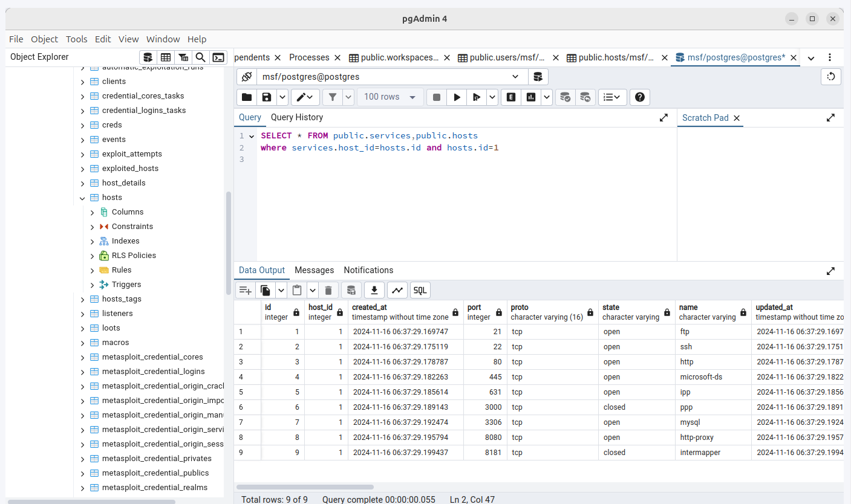The height and width of the screenshot is (504, 851).
Task: Open the Graph Visualiser icon
Action: 397,290
